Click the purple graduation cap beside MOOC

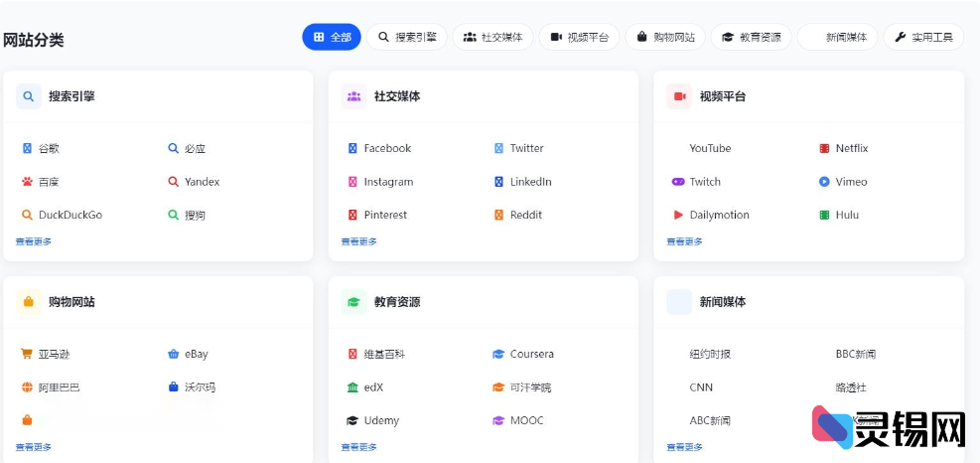pyautogui.click(x=498, y=420)
